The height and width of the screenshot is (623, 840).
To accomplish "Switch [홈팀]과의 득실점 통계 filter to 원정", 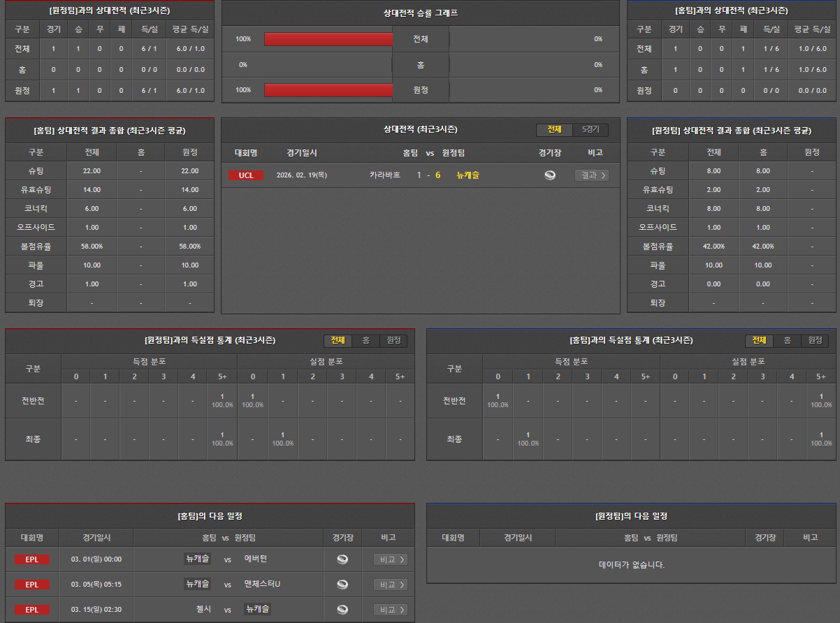I will (815, 340).
